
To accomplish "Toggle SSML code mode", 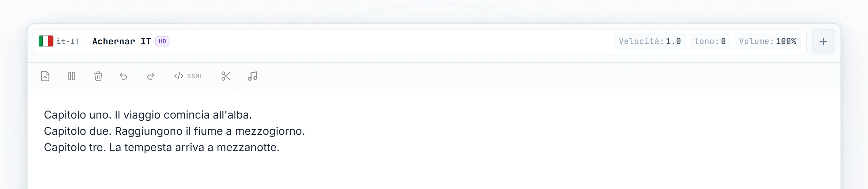I will click(x=189, y=76).
